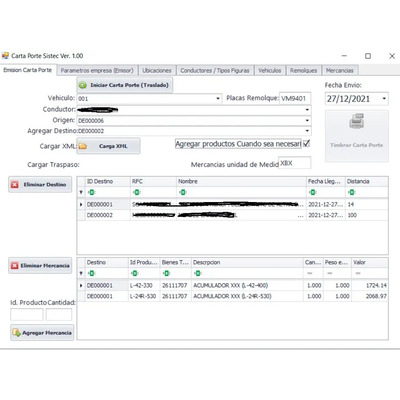Open the Conductor dropdown list

pos(307,110)
